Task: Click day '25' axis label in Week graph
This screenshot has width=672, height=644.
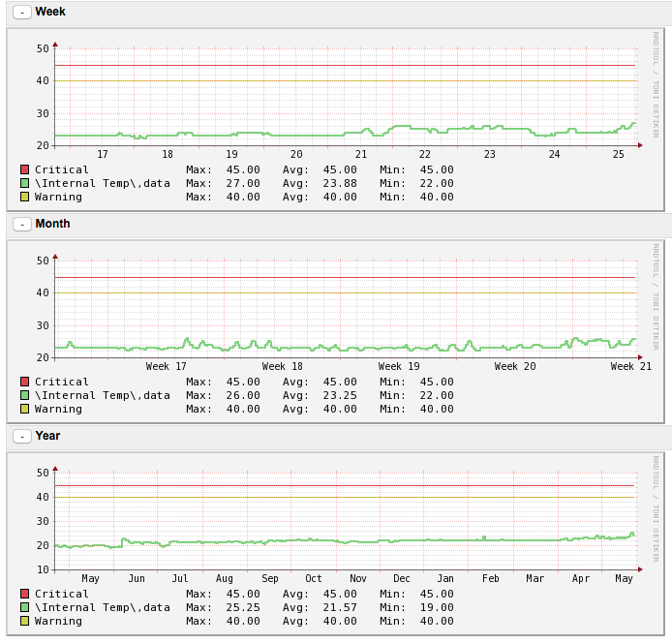Action: [619, 154]
